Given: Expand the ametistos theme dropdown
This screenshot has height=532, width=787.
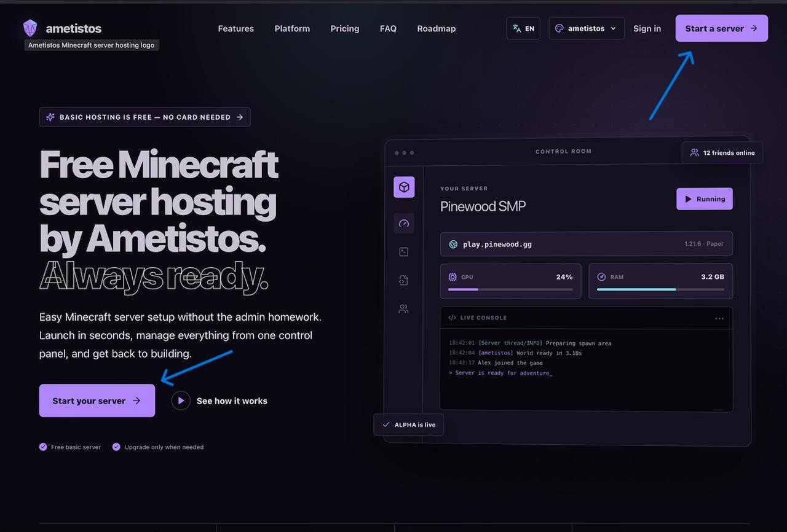Looking at the screenshot, I should pyautogui.click(x=587, y=28).
